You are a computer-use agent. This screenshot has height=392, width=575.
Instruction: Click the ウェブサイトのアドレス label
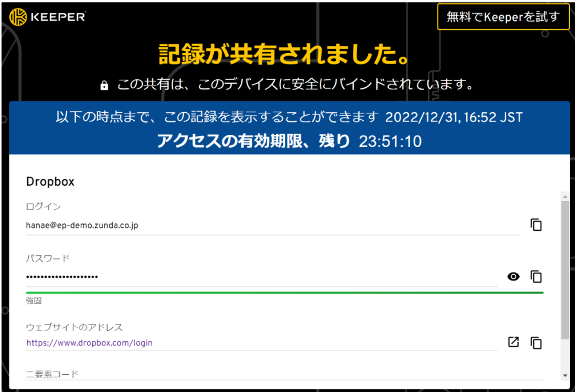pos(74,327)
